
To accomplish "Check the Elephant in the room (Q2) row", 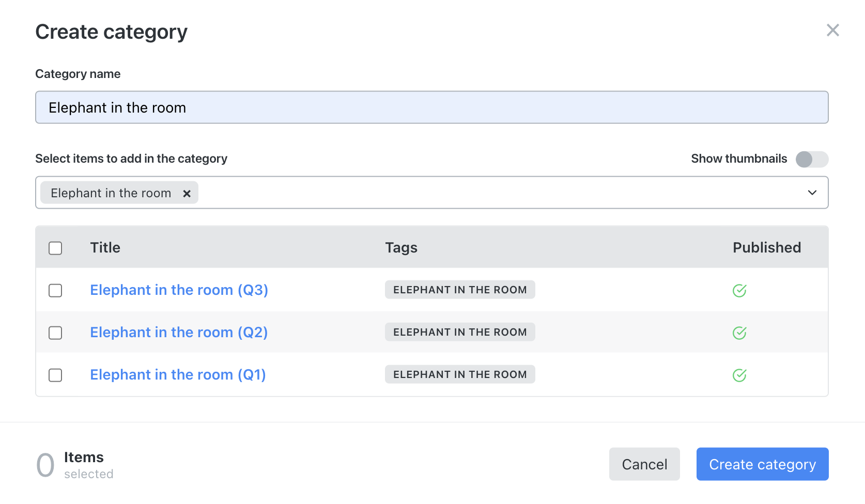I will coord(55,333).
